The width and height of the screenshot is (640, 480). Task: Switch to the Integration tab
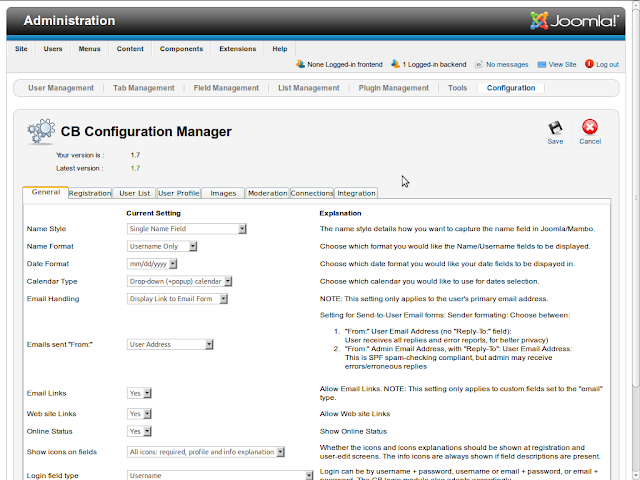point(356,193)
